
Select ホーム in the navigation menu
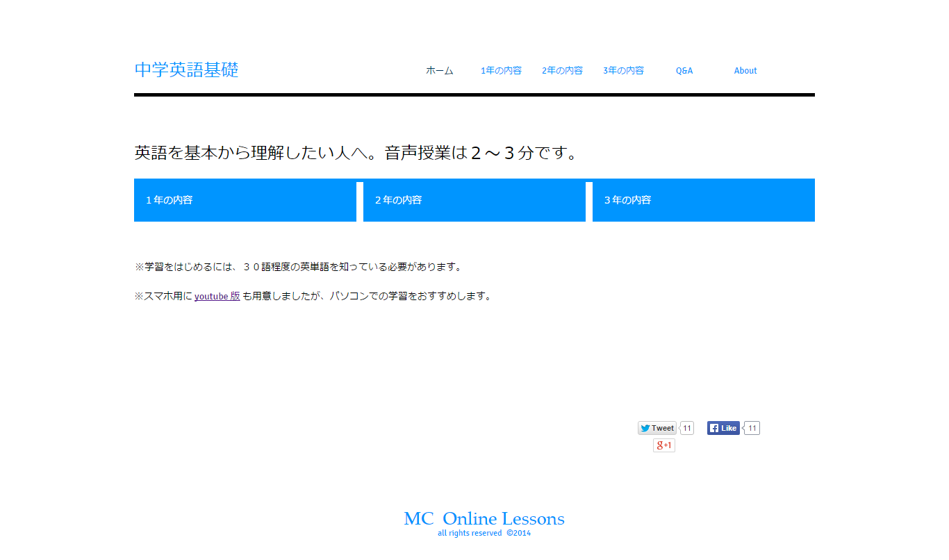(x=439, y=70)
